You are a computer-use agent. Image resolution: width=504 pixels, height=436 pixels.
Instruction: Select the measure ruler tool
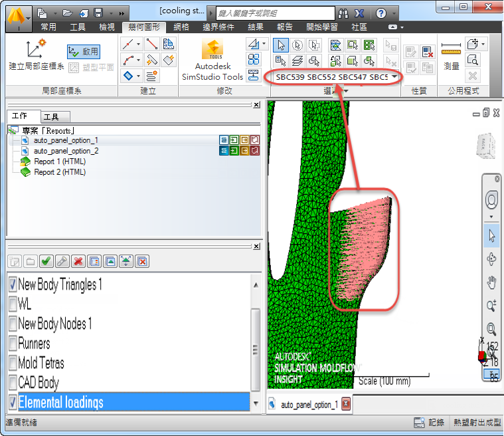coord(451,49)
